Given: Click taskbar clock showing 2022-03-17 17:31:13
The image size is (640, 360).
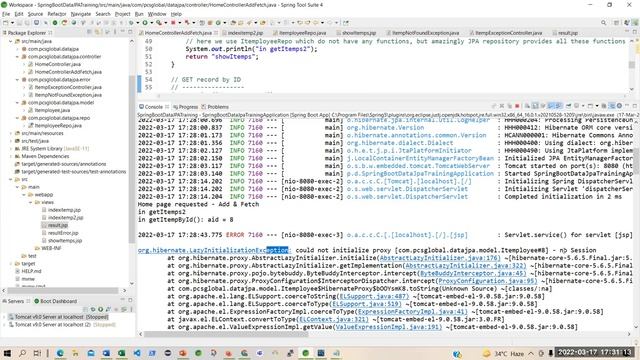Looking at the screenshot, I should 595,352.
